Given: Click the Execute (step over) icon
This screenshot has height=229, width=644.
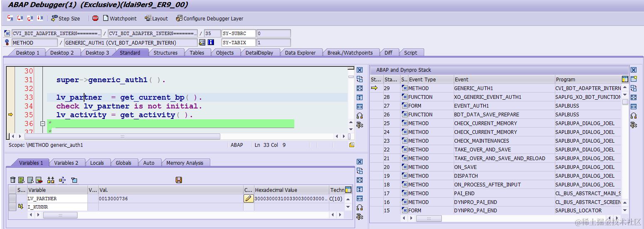Looking at the screenshot, I should [20, 18].
